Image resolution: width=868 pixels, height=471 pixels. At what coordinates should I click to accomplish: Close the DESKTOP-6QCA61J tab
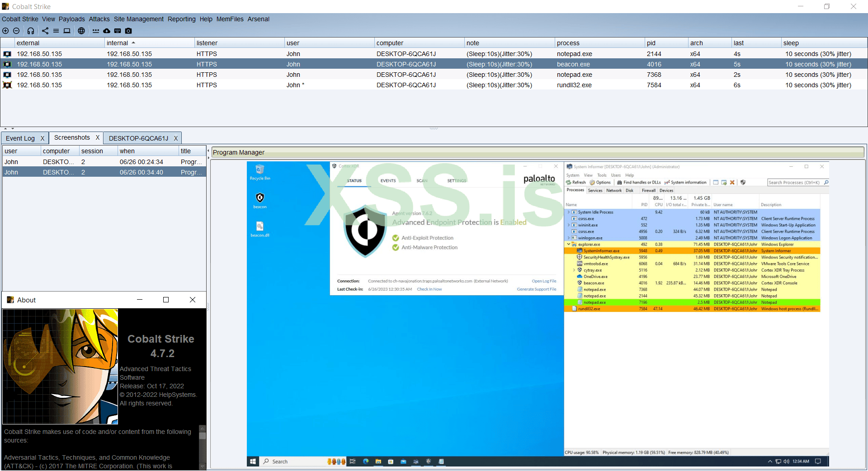click(x=176, y=138)
